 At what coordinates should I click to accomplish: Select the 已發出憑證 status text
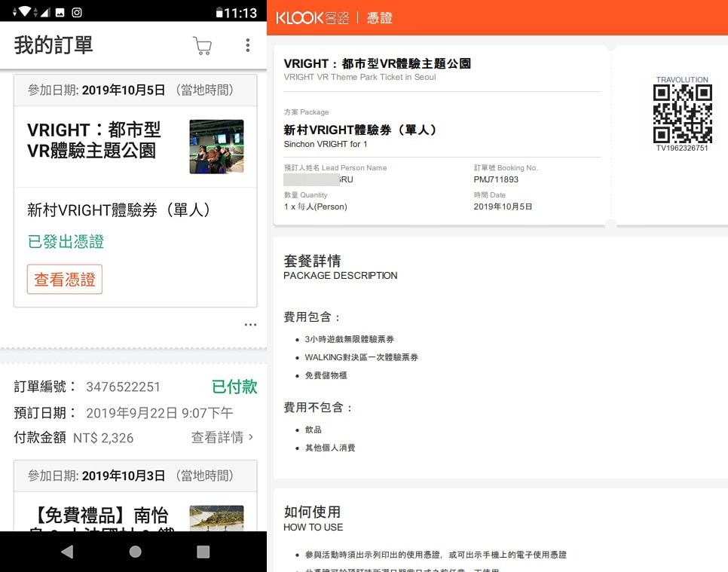(66, 241)
